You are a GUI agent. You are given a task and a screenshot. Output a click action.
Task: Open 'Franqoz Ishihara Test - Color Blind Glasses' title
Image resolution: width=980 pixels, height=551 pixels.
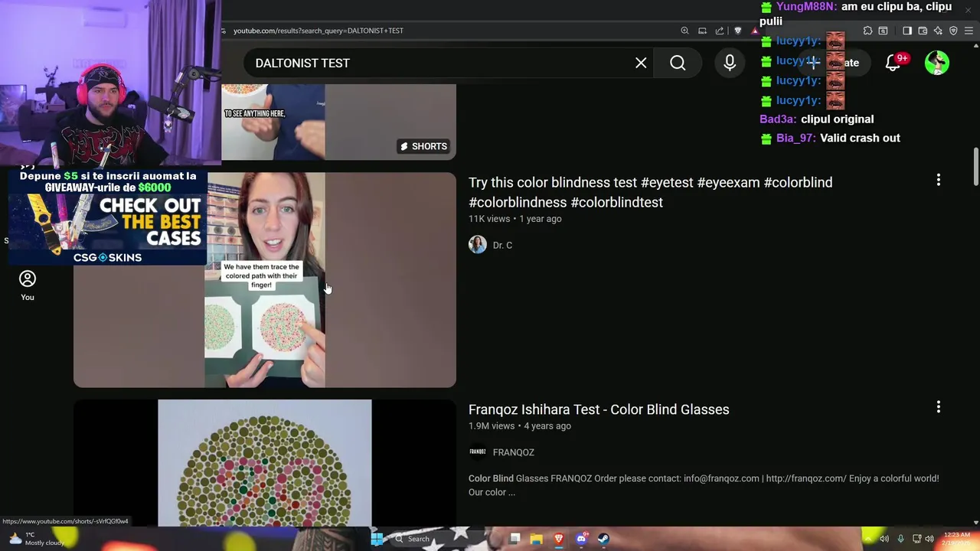(x=599, y=409)
